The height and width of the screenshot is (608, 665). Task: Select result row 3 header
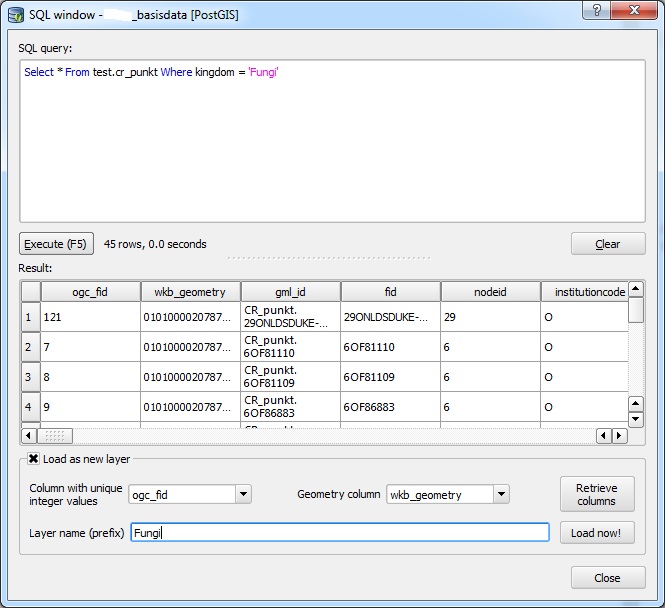[x=31, y=377]
